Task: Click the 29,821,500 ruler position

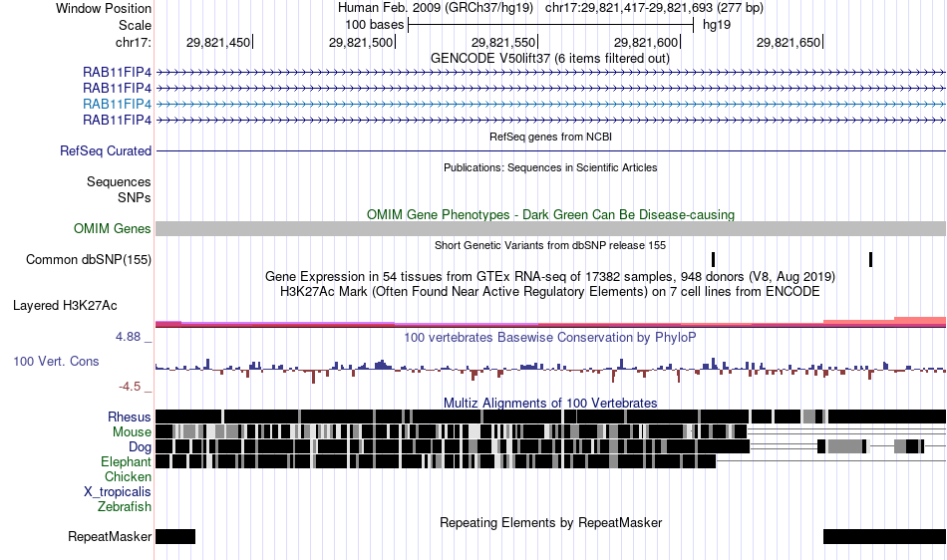Action: tap(361, 42)
